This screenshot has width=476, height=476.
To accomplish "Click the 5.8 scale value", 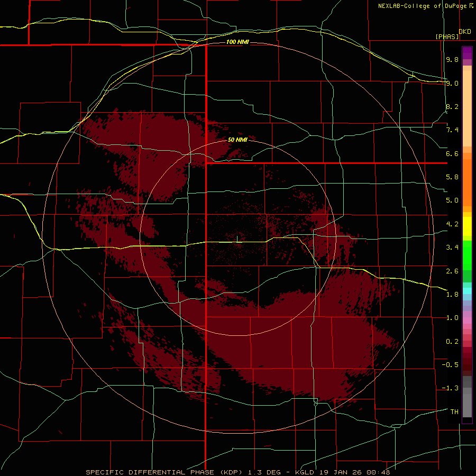I will (x=452, y=177).
